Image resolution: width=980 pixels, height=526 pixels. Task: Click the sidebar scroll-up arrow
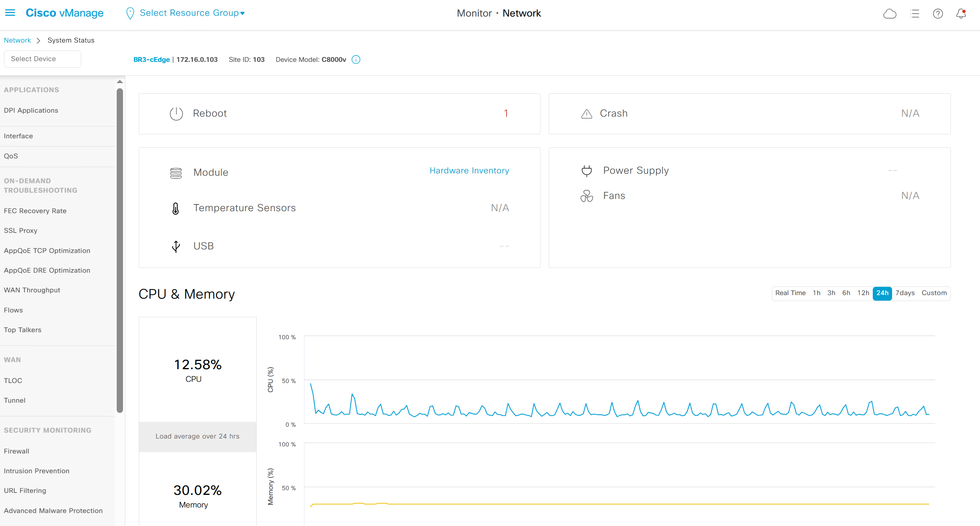click(x=120, y=82)
